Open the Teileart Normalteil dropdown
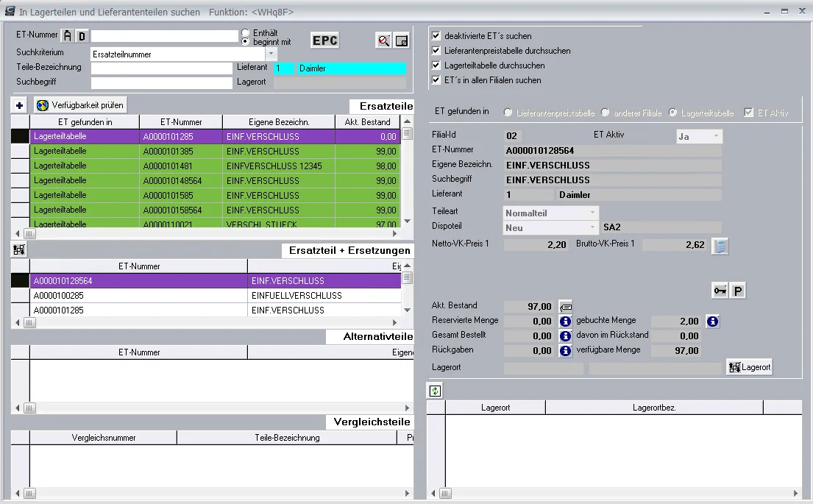This screenshot has height=504, width=813. coord(592,213)
